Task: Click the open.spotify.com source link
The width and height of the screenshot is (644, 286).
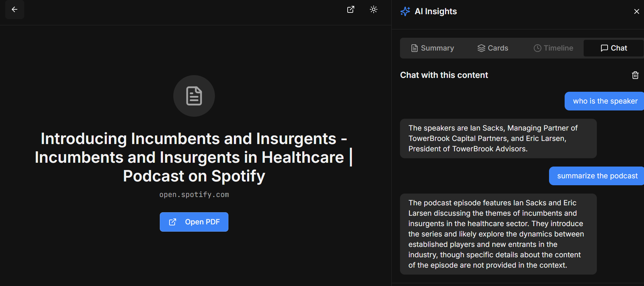Action: (194, 195)
